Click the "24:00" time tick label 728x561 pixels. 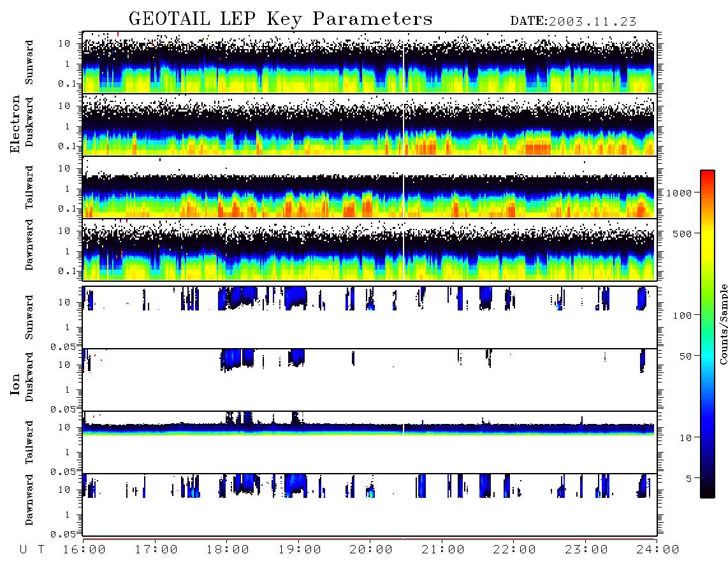coord(659,550)
